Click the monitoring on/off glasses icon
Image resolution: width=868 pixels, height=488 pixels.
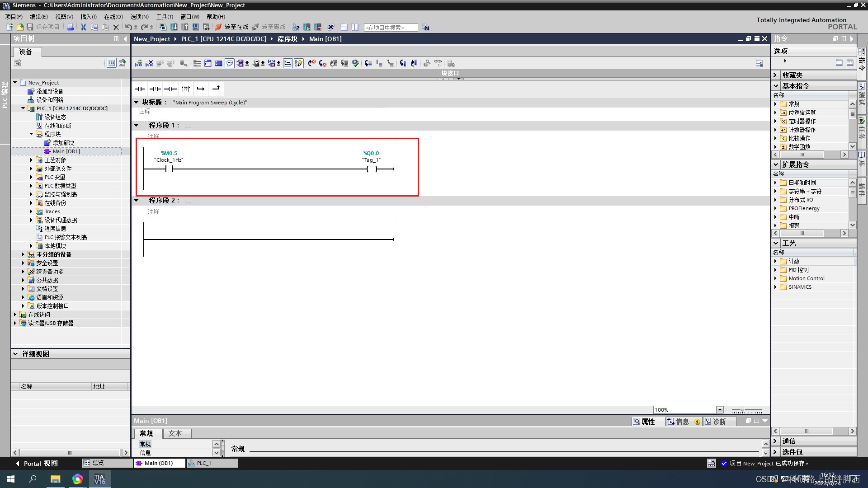coord(438,63)
